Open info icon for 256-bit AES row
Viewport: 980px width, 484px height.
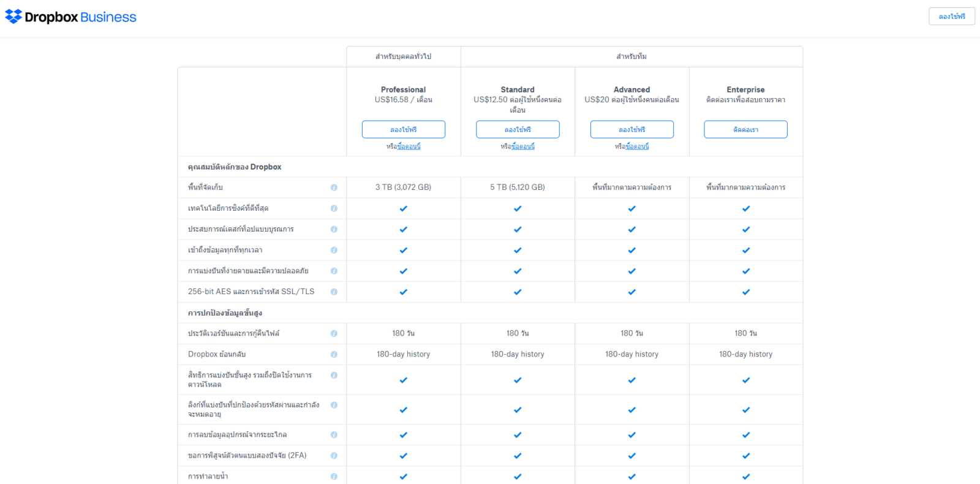pos(334,292)
